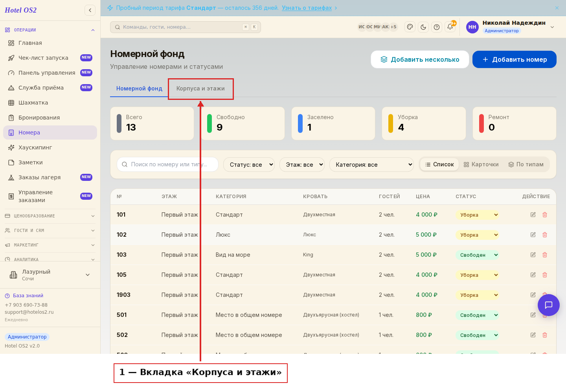The height and width of the screenshot is (392, 566).
Task: Open the Этаж: все filter dropdown
Action: coord(302,164)
